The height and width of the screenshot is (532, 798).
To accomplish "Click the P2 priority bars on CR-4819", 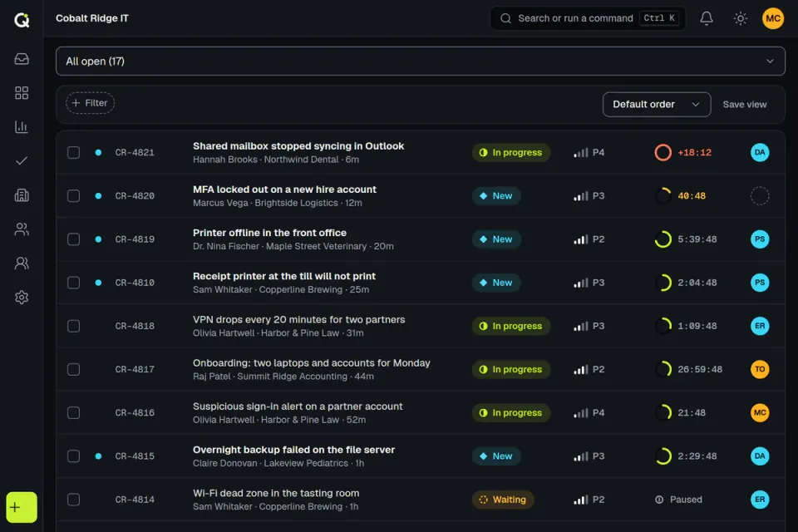I will pos(581,239).
